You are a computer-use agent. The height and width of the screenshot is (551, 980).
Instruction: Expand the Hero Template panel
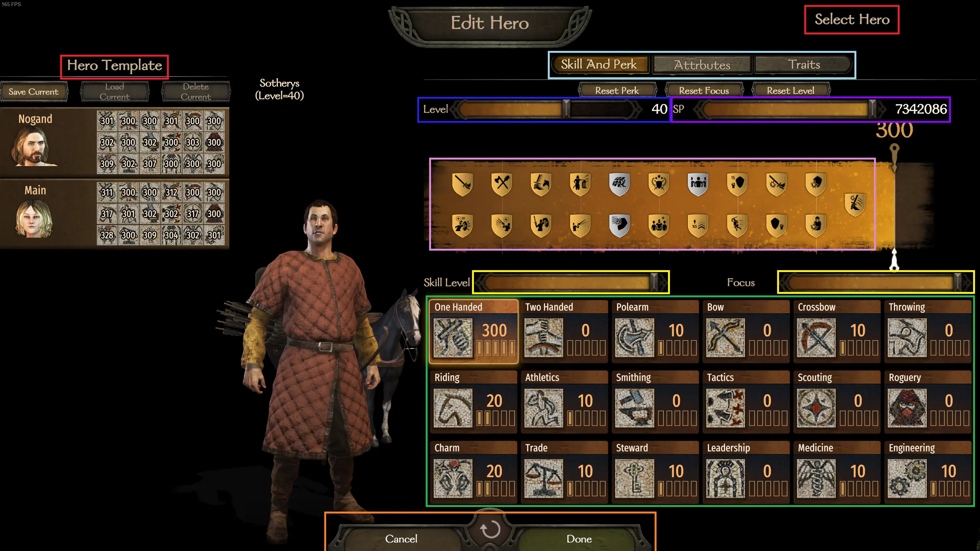click(114, 66)
